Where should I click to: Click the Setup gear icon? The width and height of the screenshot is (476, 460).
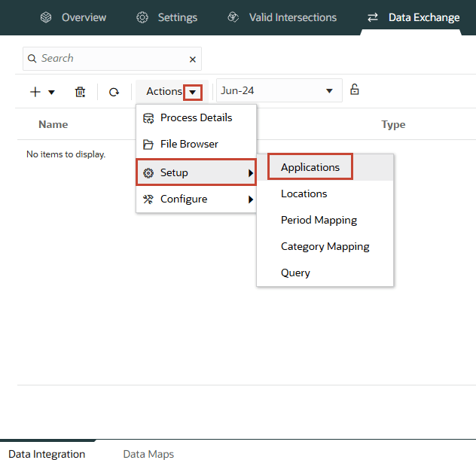coord(148,173)
